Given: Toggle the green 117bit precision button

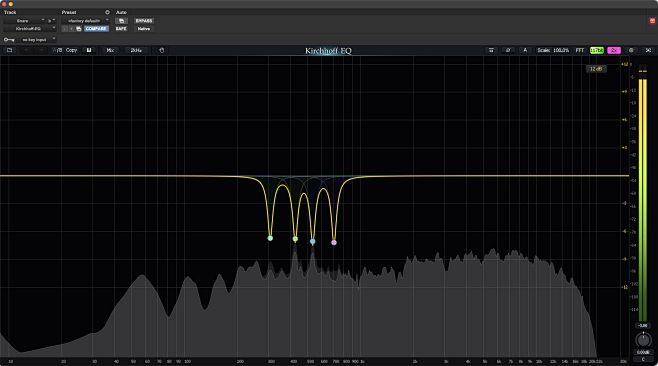Looking at the screenshot, I should coord(597,50).
